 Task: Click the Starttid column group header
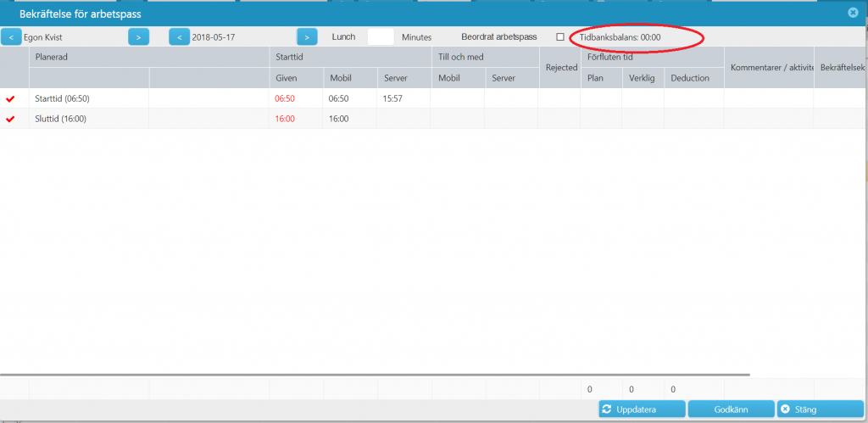point(350,57)
